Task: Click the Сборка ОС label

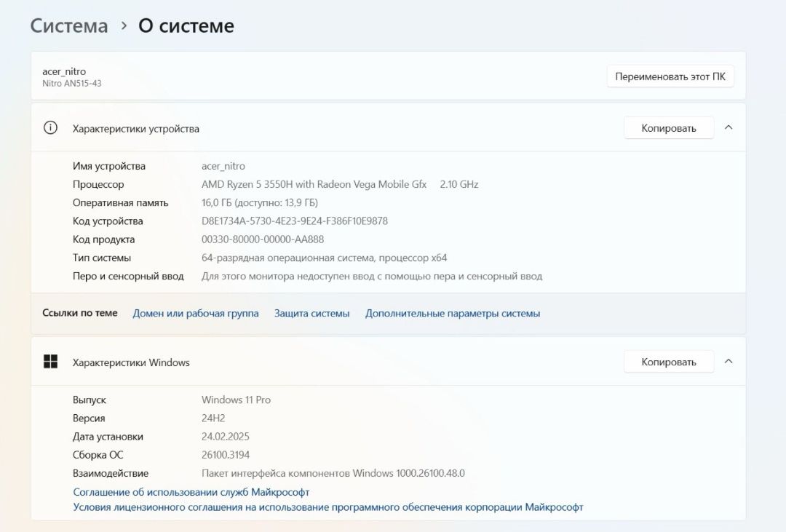Action: [98, 455]
